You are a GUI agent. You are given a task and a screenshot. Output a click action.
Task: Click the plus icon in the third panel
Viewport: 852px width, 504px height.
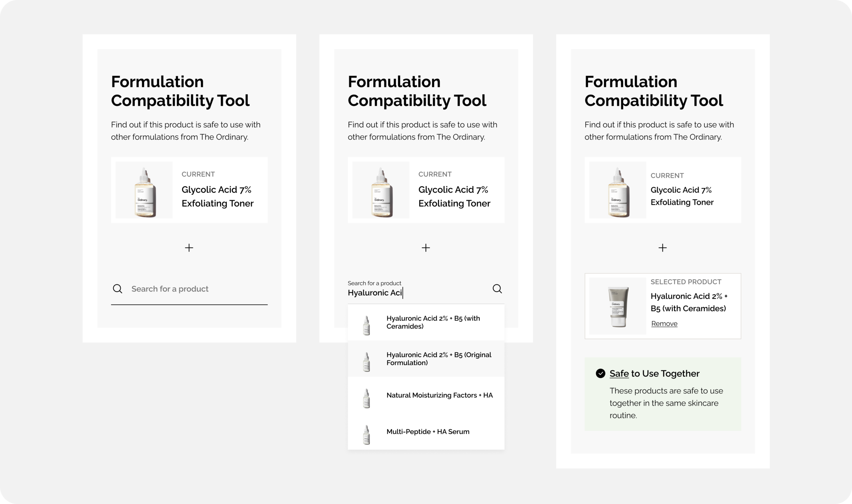[x=662, y=248]
